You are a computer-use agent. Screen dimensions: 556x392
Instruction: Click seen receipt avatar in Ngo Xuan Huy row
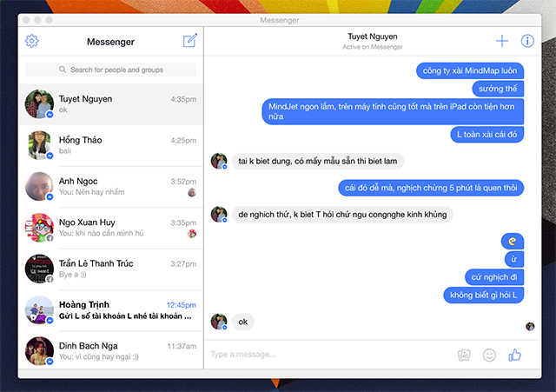point(192,234)
